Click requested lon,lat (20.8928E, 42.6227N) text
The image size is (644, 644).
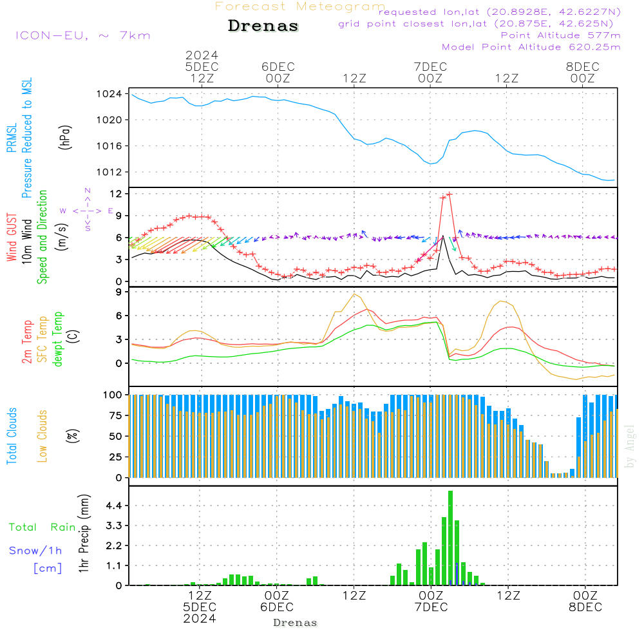(500, 12)
